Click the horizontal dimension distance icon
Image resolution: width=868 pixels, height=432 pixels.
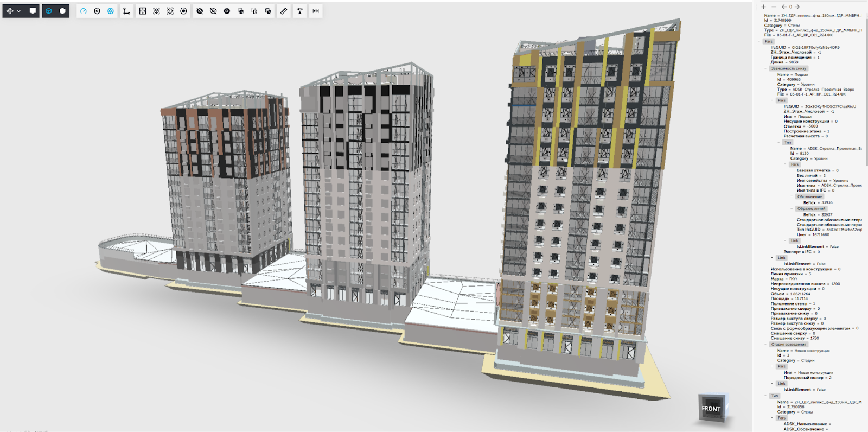click(x=316, y=11)
